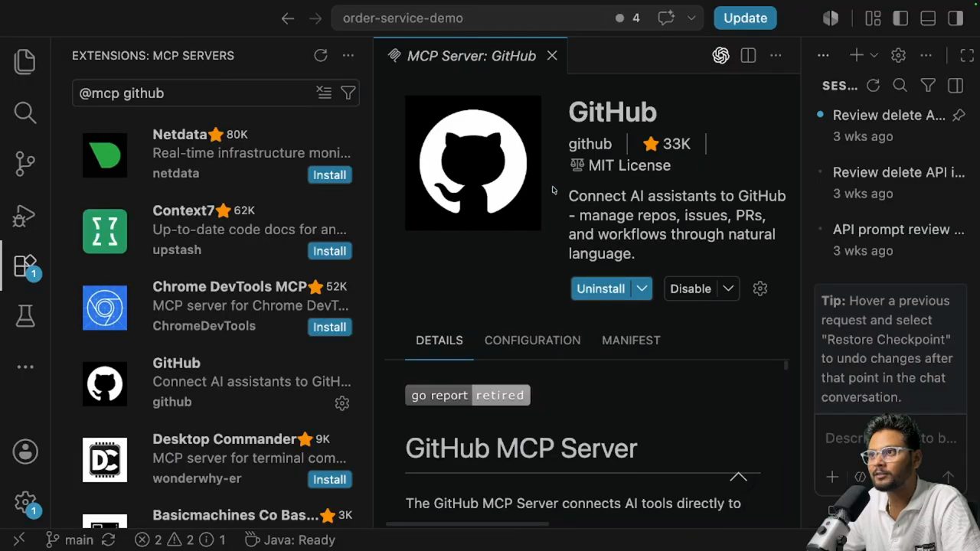
Task: Switch to the MANIFEST tab
Action: coord(631,340)
